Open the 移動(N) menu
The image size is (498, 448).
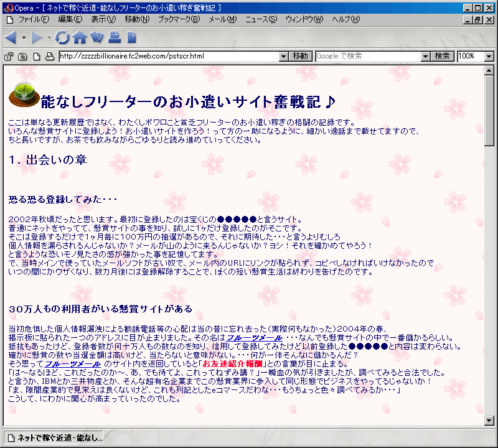coord(137,19)
